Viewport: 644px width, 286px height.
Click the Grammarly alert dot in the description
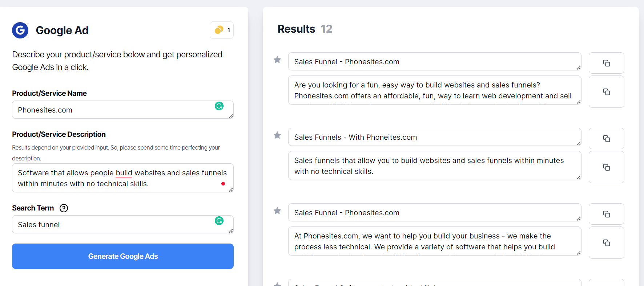(223, 184)
